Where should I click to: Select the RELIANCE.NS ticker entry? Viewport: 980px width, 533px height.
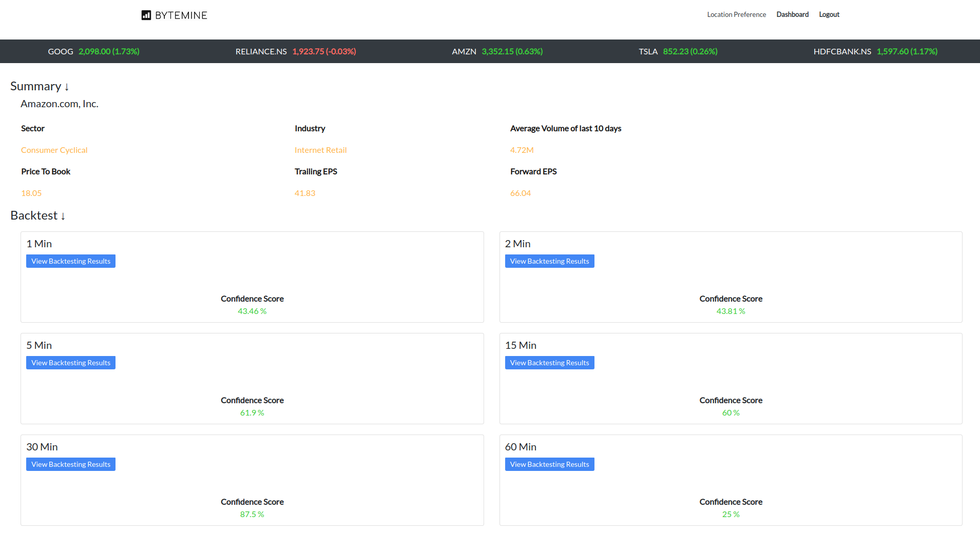click(296, 51)
